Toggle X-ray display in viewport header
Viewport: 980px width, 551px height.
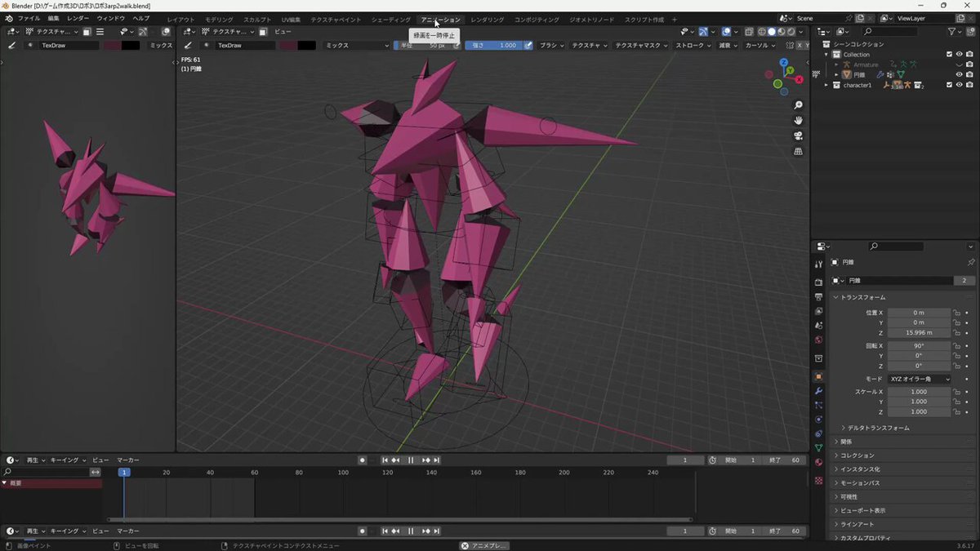750,32
